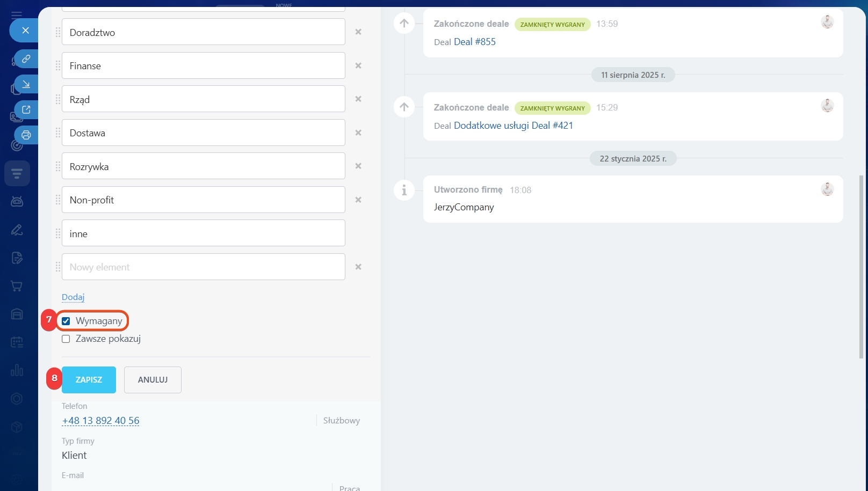
Task: Copy the link using the chain icon
Action: click(26, 58)
